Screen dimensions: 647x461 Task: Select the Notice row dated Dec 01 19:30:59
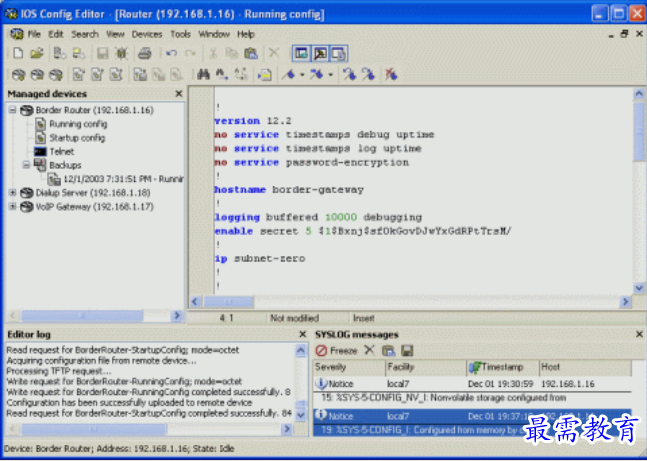pyautogui.click(x=472, y=384)
